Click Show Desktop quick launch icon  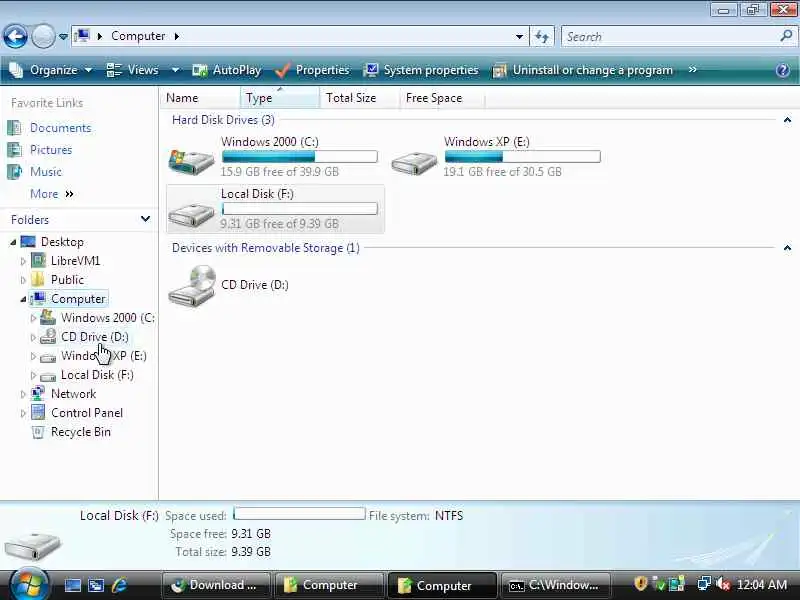click(x=72, y=585)
